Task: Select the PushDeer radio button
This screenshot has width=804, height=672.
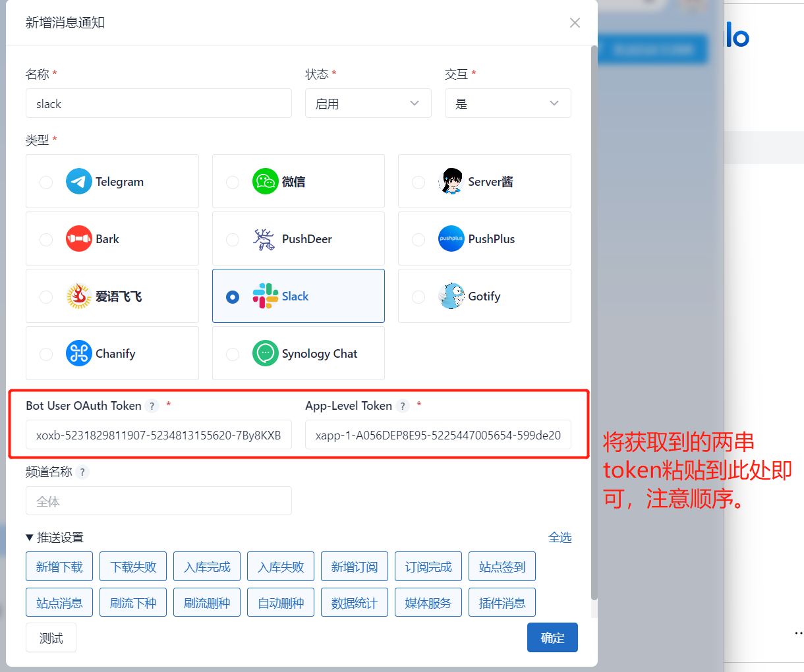Action: [233, 239]
